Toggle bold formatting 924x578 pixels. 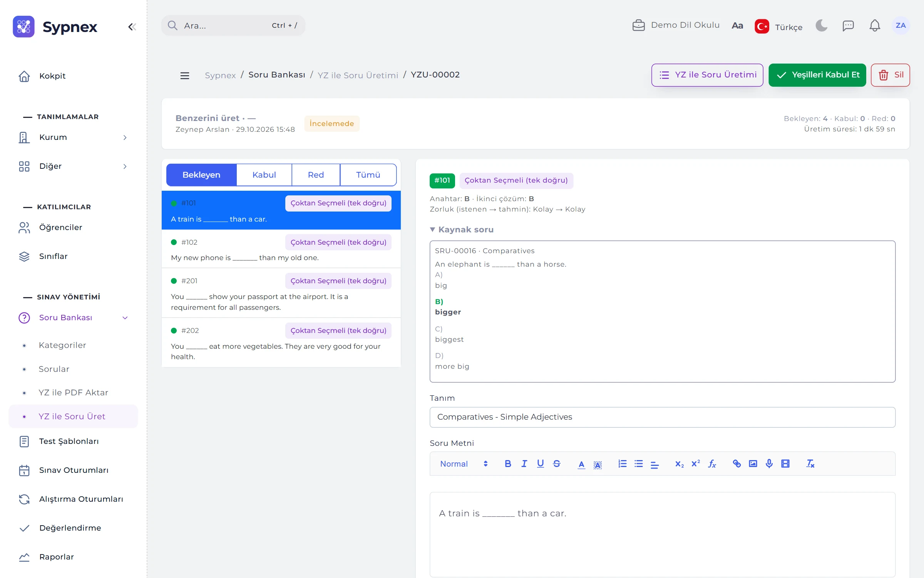point(508,464)
